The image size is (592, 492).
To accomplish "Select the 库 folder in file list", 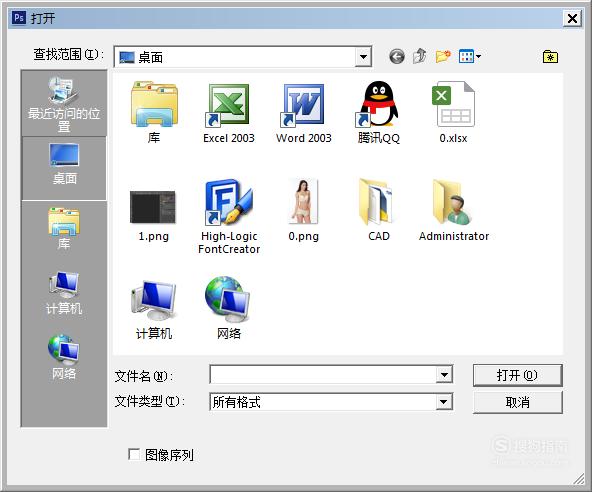I will coord(154,113).
